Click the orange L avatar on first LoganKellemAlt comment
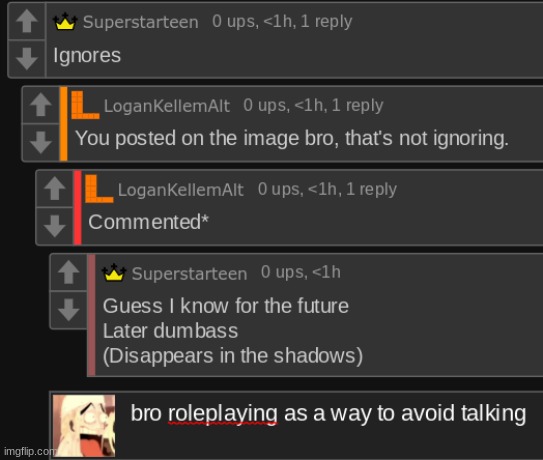The image size is (543, 460). click(x=85, y=105)
